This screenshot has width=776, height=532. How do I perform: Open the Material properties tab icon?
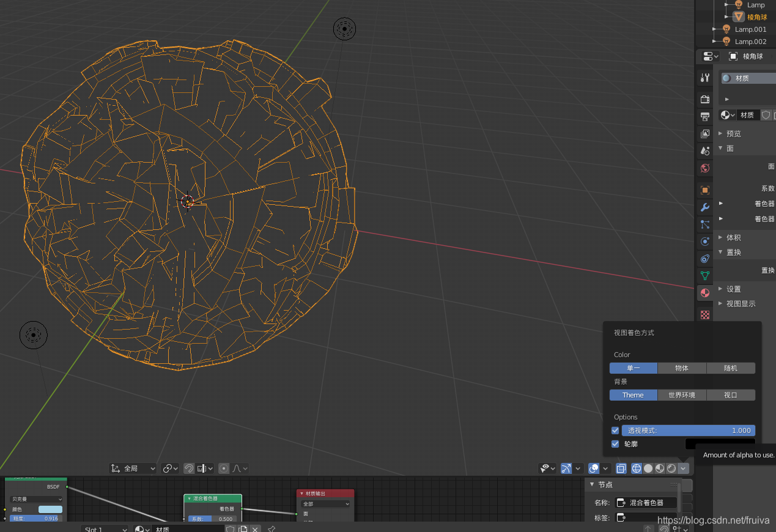point(705,293)
